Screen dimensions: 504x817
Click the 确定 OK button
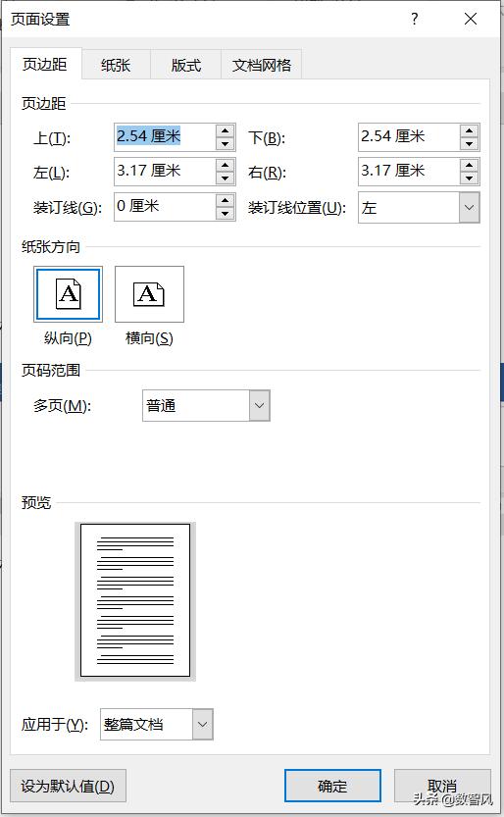[x=332, y=786]
